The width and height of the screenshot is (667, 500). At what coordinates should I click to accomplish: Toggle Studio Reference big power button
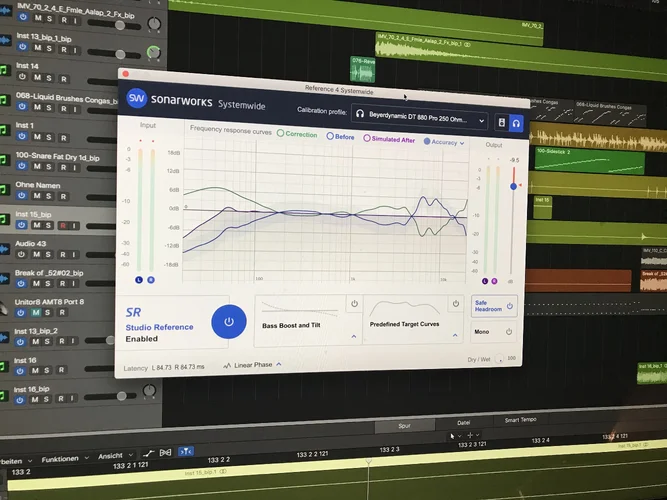229,321
